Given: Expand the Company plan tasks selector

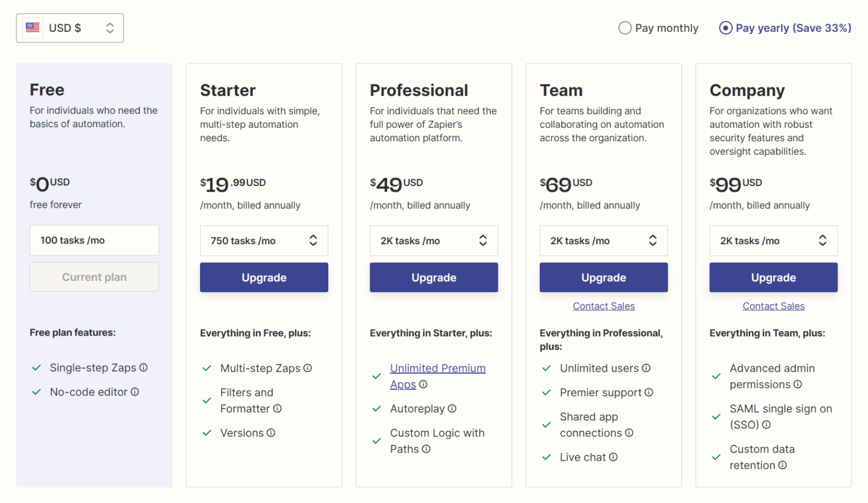Looking at the screenshot, I should point(773,240).
